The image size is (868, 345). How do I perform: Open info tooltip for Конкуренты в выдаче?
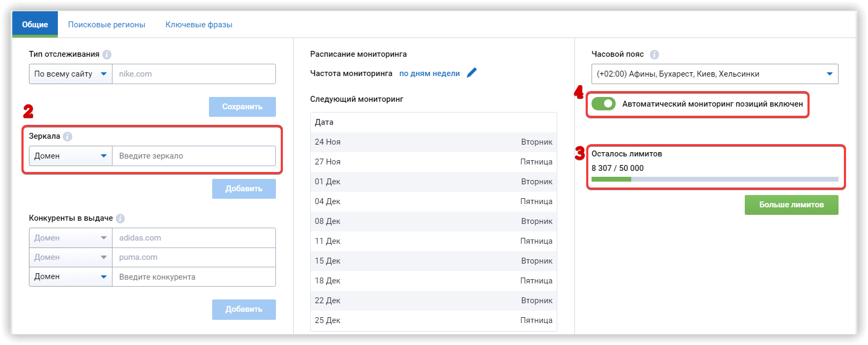(x=120, y=219)
